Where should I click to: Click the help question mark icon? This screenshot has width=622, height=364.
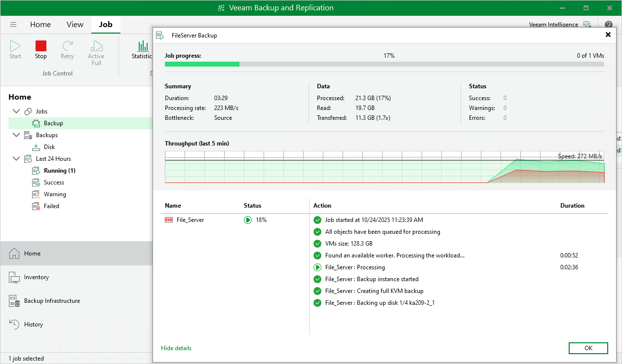(x=608, y=24)
